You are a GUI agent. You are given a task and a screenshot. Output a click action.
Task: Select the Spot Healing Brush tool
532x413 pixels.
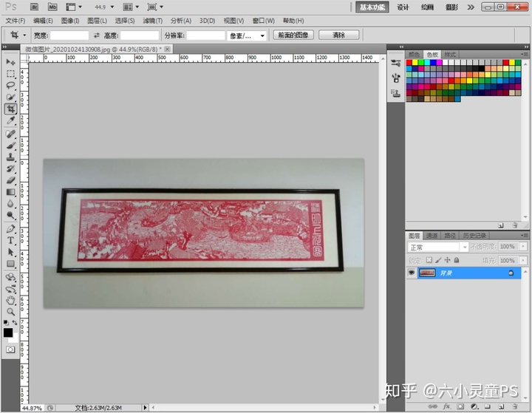(10, 134)
